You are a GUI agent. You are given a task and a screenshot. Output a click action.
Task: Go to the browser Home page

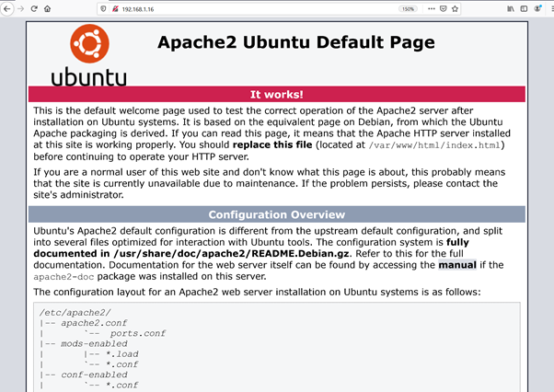click(48, 8)
